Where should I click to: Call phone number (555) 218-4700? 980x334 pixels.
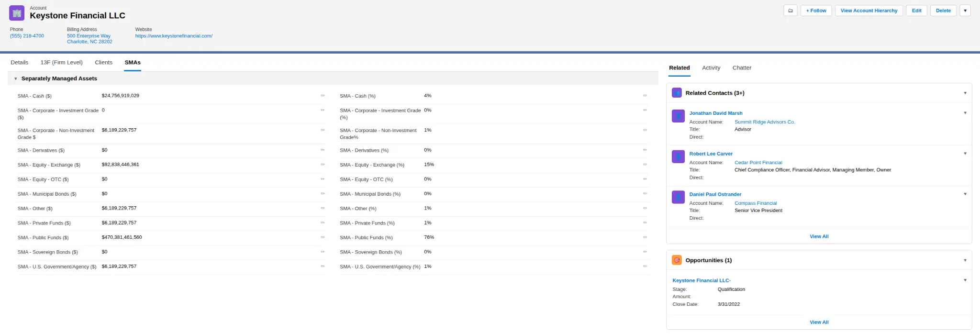27,36
